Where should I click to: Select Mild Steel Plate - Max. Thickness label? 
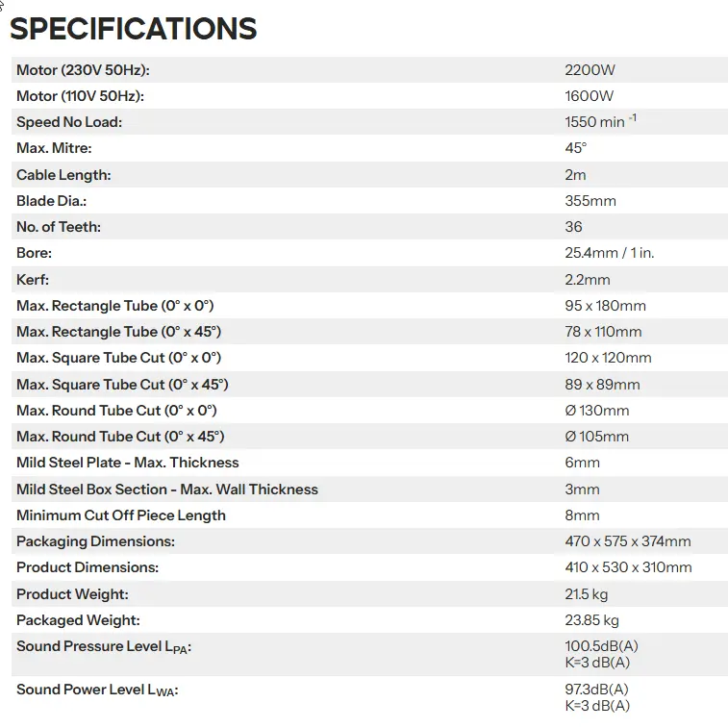pos(128,463)
